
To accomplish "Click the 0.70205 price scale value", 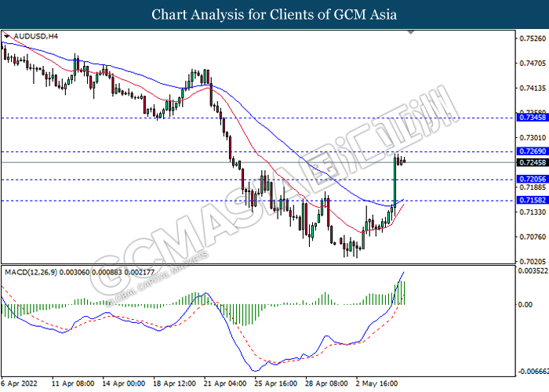I will click(x=533, y=261).
